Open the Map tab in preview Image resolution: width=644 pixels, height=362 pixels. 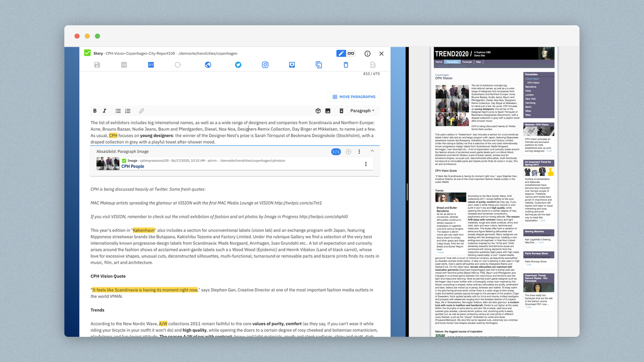pyautogui.click(x=478, y=62)
